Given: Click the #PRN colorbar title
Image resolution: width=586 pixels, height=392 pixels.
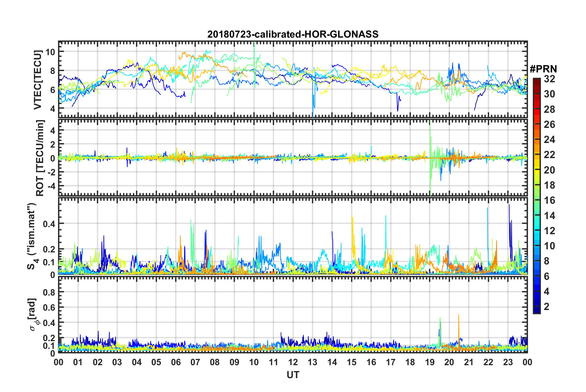Looking at the screenshot, I should tap(543, 69).
